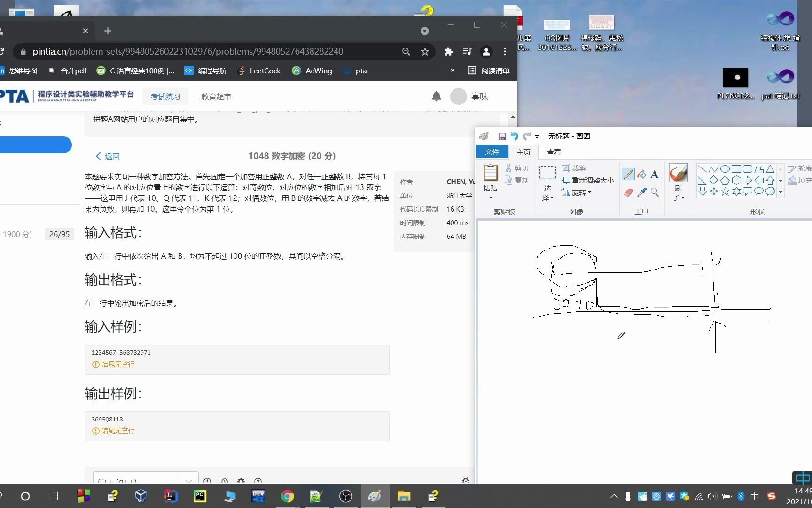The image size is (812, 508).
Task: Select the Text tool (A) in Paint
Action: 655,175
